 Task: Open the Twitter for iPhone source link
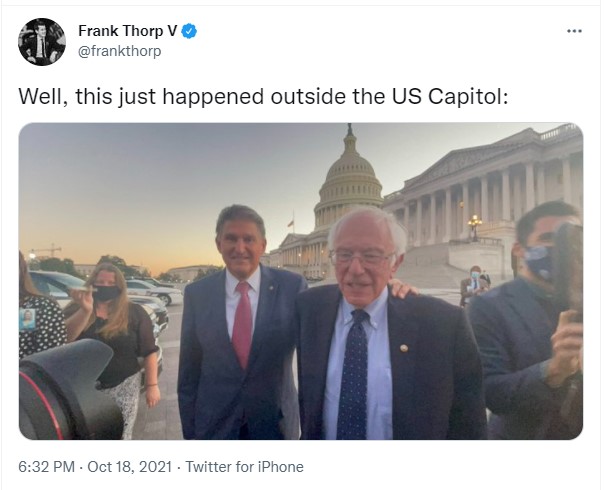coord(244,467)
